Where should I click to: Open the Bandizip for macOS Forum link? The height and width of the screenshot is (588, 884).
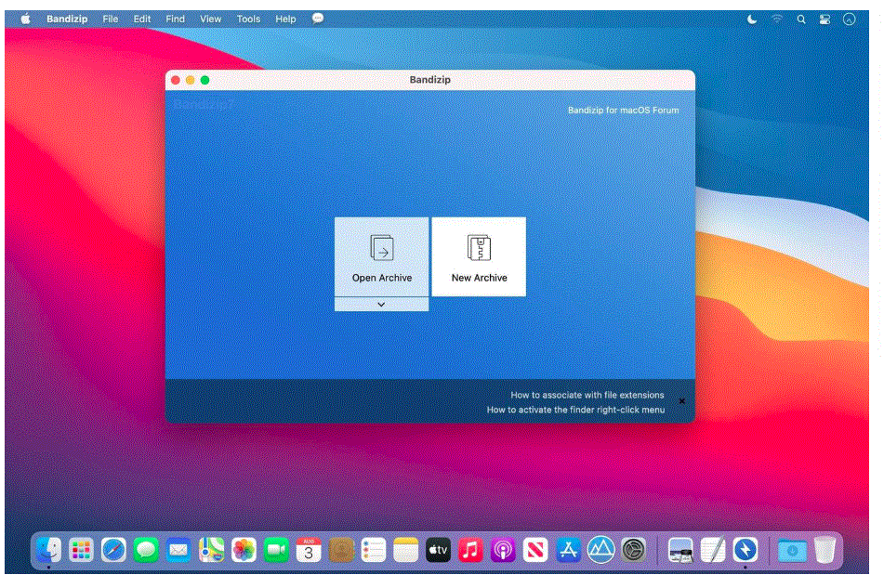pyautogui.click(x=623, y=110)
